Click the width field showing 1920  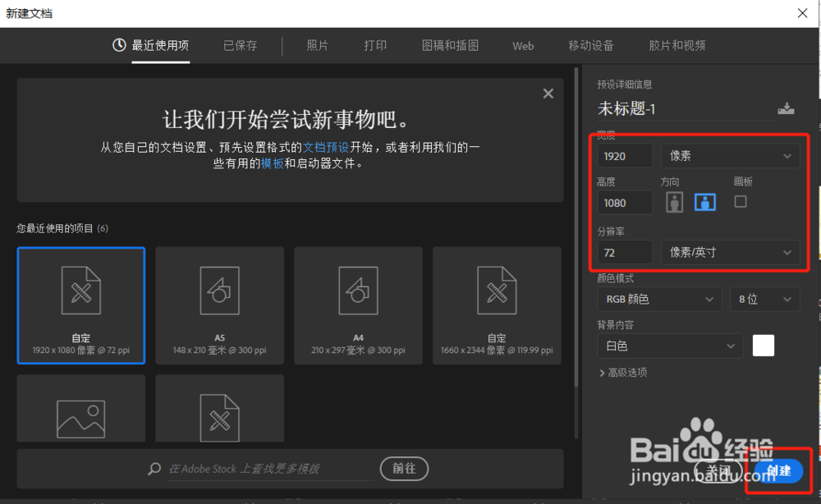pyautogui.click(x=625, y=156)
